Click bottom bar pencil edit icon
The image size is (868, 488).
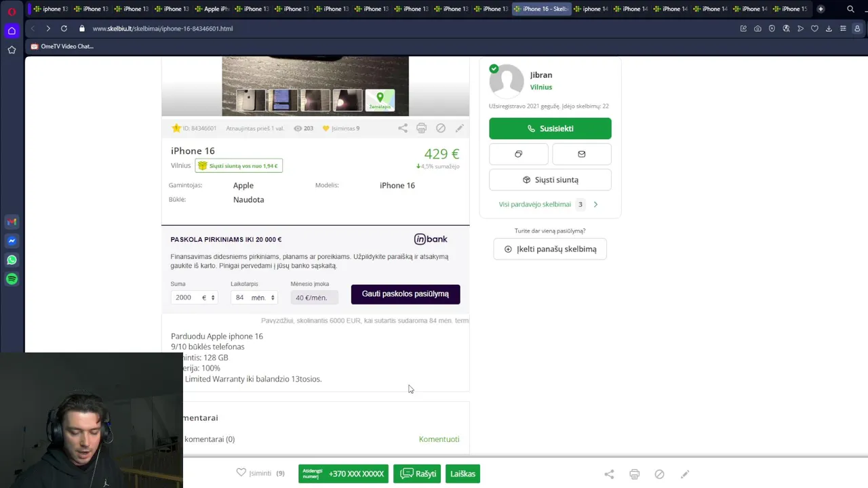pyautogui.click(x=685, y=474)
